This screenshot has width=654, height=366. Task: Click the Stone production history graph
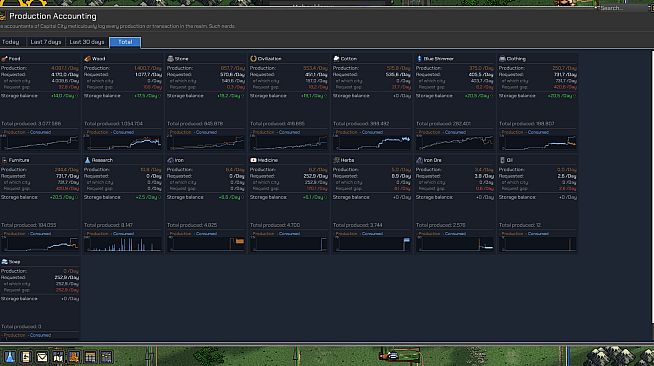click(206, 143)
